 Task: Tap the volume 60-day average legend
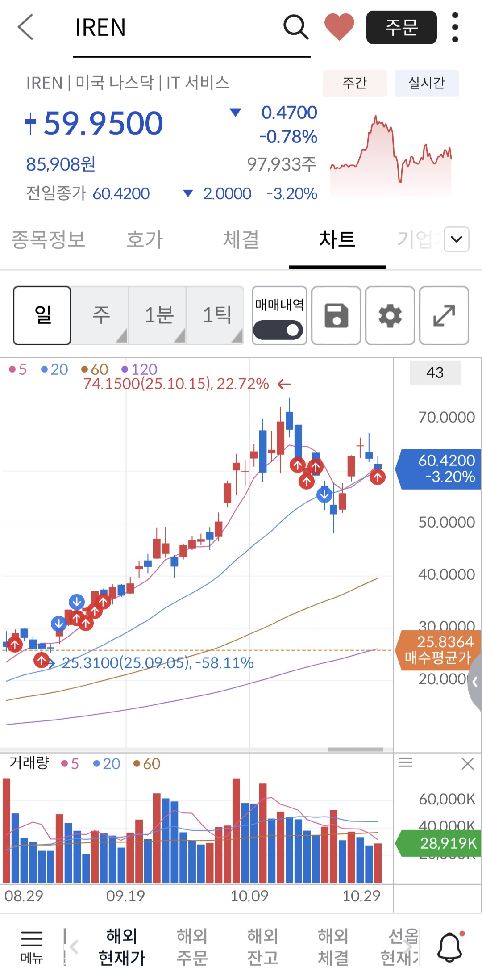tap(147, 764)
